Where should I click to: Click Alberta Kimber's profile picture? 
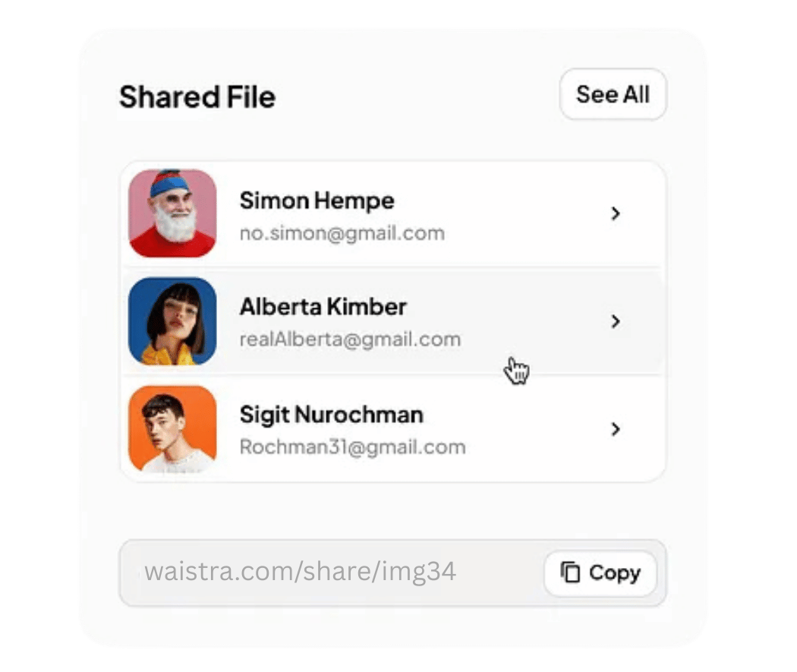[x=173, y=321]
